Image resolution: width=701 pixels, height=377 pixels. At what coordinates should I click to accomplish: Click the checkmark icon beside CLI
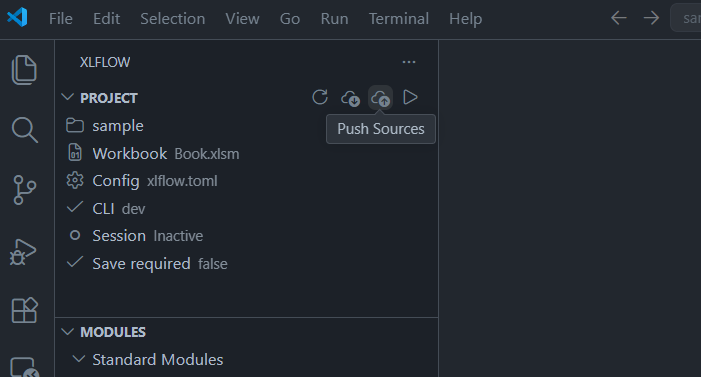pyautogui.click(x=75, y=207)
